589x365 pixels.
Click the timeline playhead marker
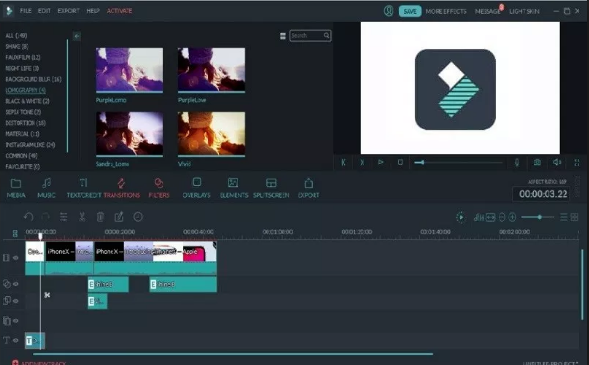tap(40, 237)
